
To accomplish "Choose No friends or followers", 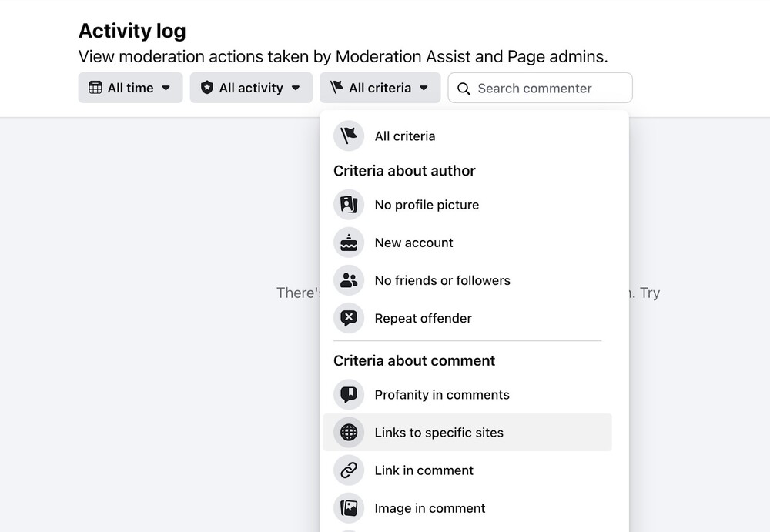I will click(x=467, y=280).
